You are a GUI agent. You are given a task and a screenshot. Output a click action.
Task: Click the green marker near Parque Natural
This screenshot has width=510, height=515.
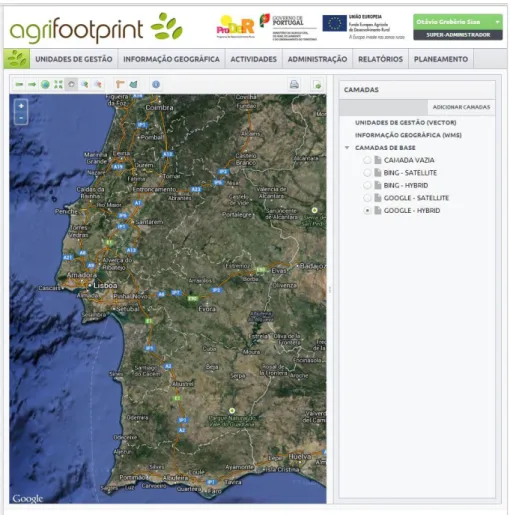pyautogui.click(x=232, y=411)
